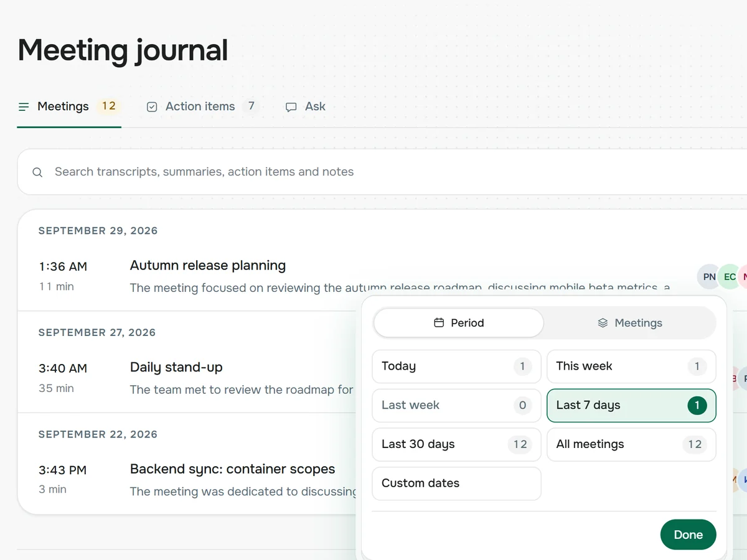Open the Ask tab

pos(305,106)
